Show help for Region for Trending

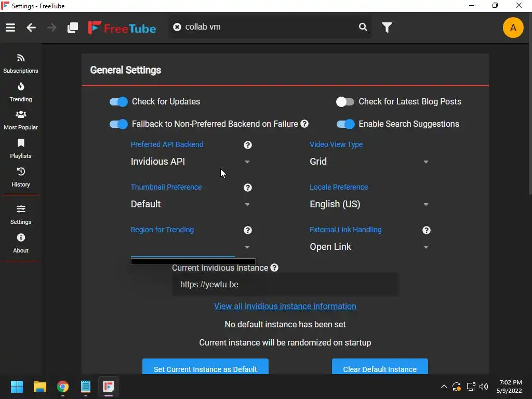point(248,230)
